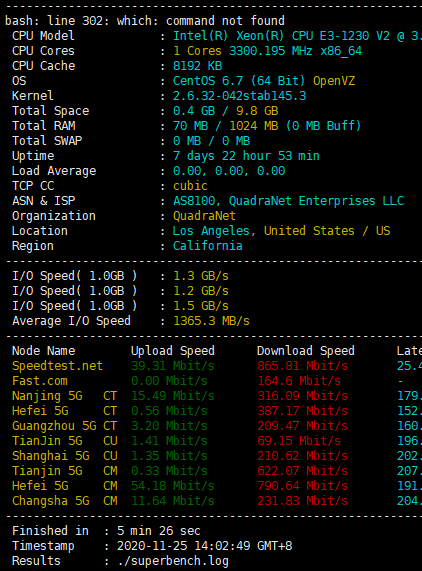Click the Guangzhou download speed 209.47 Mbit/s
422x571 pixels.
coord(302,425)
